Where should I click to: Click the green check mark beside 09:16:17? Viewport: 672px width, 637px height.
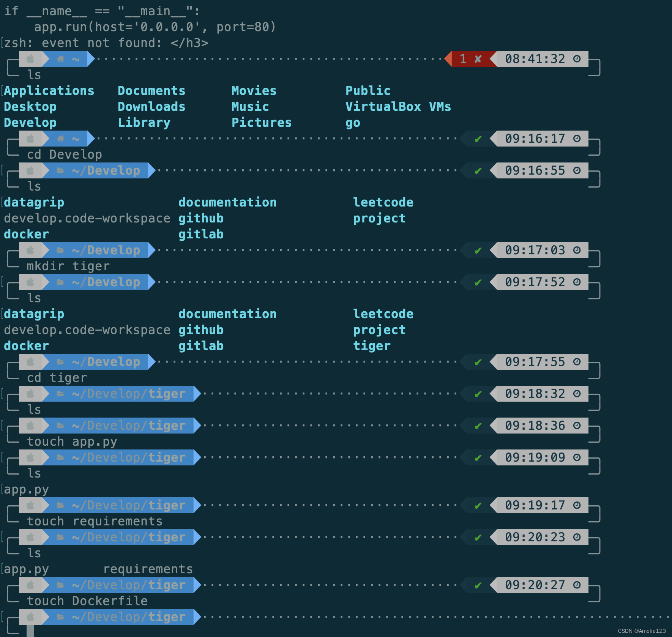(478, 139)
